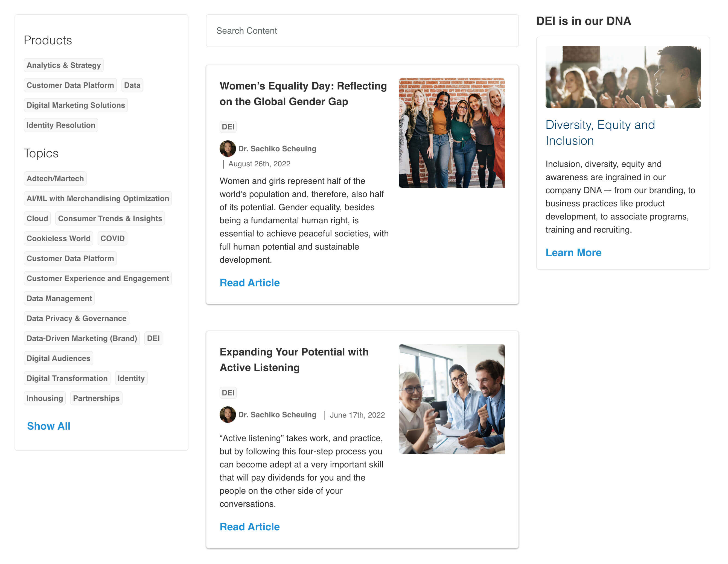Click the 'June 17th, 2022' date text
Viewport: 728px width, 564px height.
click(357, 416)
